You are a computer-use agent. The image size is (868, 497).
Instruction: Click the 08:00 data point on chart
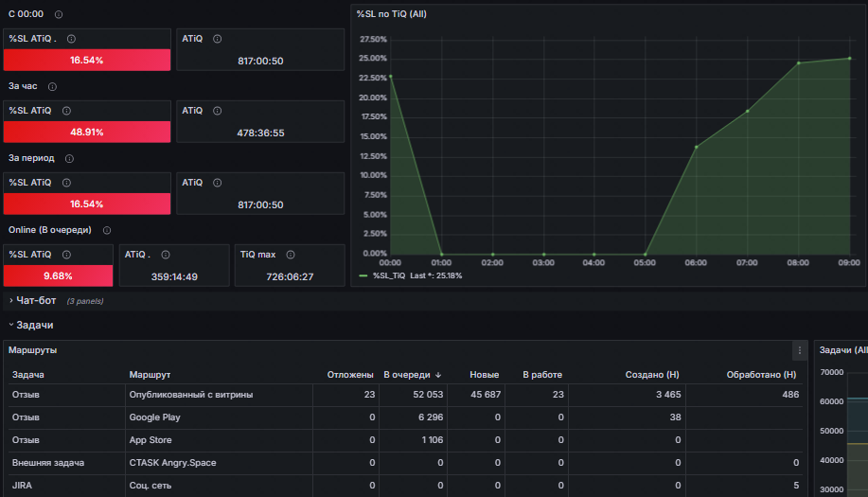coord(799,63)
